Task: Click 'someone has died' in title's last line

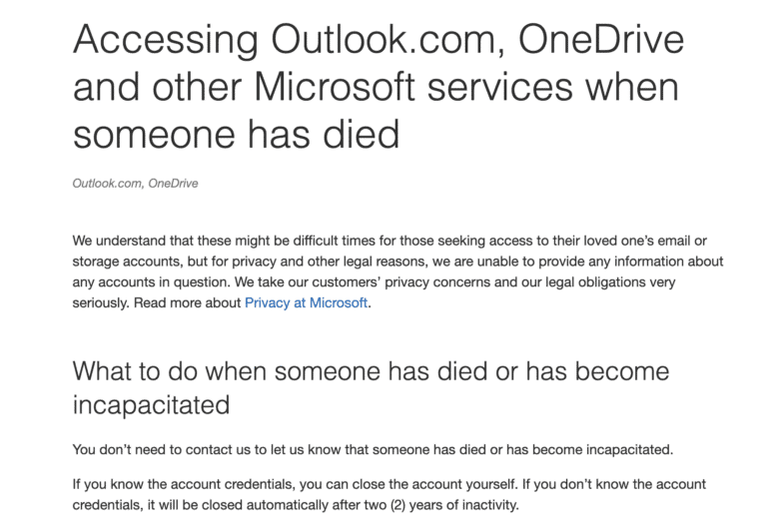Action: click(x=236, y=132)
